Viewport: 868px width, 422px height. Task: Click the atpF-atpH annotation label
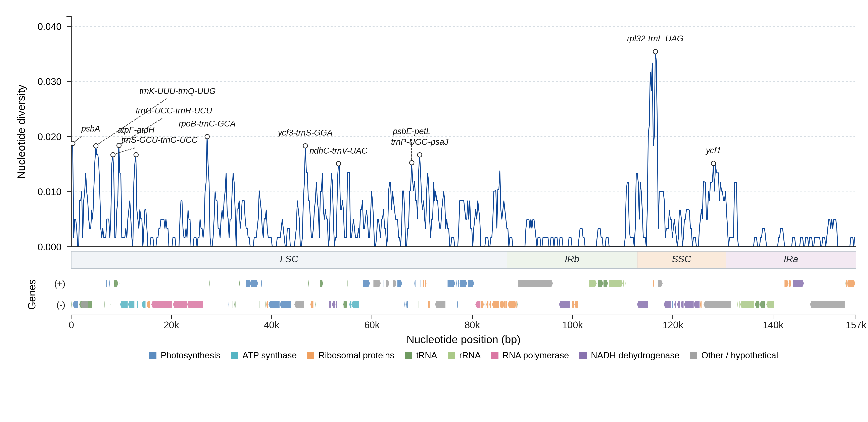136,130
